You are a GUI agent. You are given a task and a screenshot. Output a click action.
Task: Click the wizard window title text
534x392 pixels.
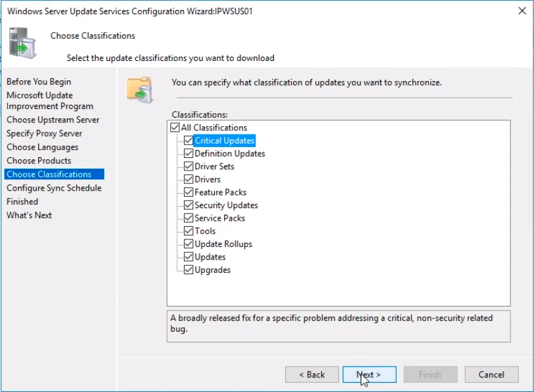tap(130, 11)
